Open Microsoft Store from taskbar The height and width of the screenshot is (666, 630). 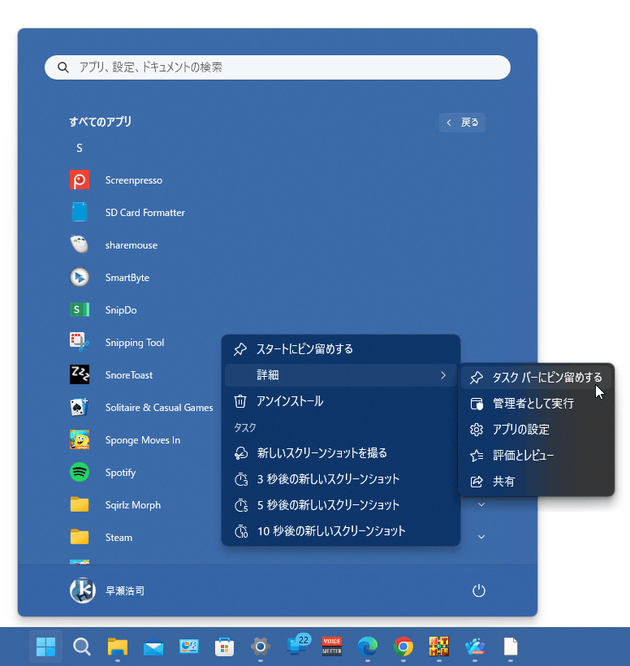pos(224,647)
